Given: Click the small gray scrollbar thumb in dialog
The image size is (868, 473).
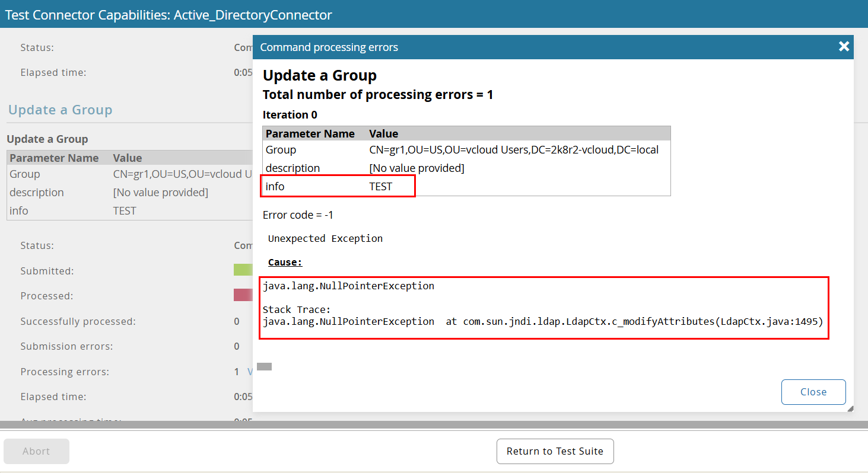Looking at the screenshot, I should click(264, 367).
